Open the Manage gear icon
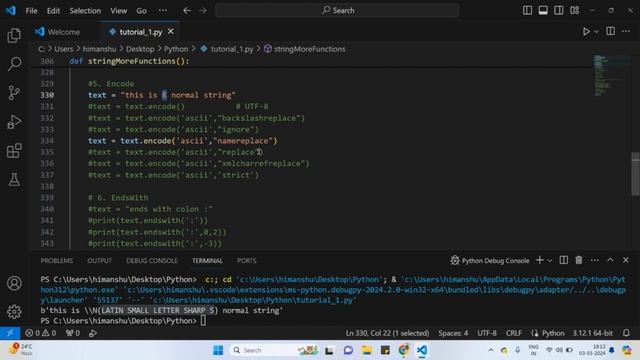640x360 pixels. click(14, 311)
